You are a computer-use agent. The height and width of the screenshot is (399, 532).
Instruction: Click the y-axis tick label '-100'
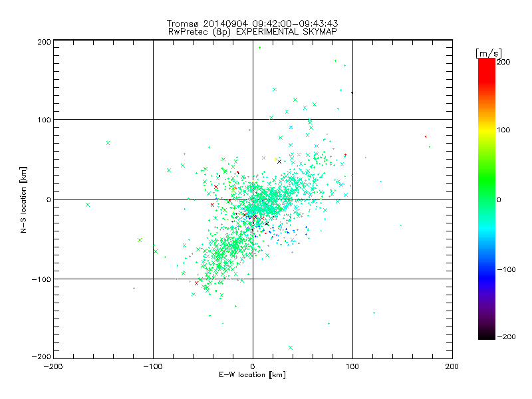[x=41, y=279]
